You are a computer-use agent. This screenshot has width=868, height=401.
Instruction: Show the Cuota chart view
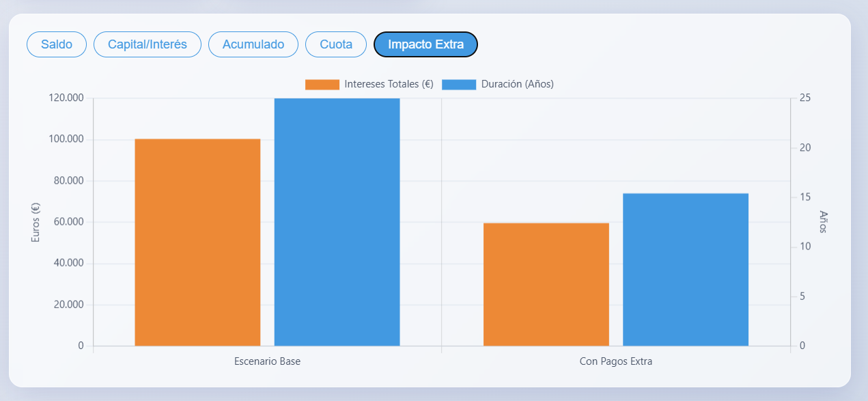pos(336,44)
